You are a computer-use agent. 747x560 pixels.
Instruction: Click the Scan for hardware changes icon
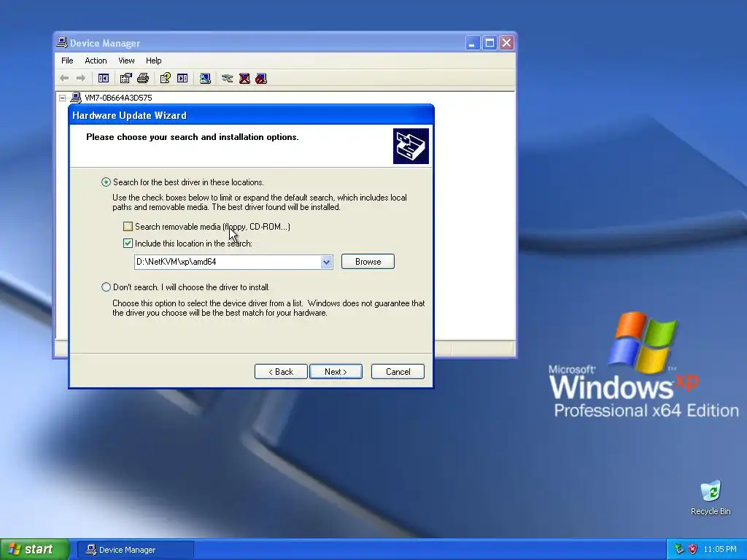click(205, 78)
